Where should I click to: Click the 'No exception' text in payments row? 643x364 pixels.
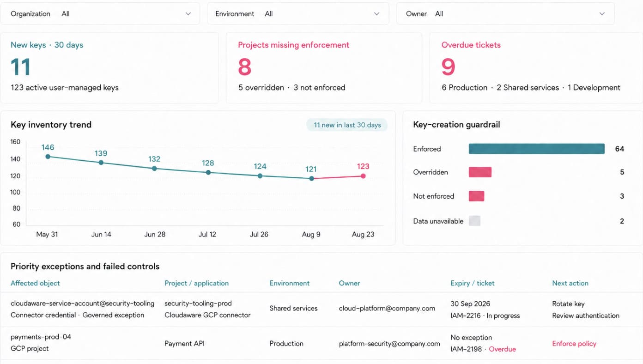click(x=471, y=338)
